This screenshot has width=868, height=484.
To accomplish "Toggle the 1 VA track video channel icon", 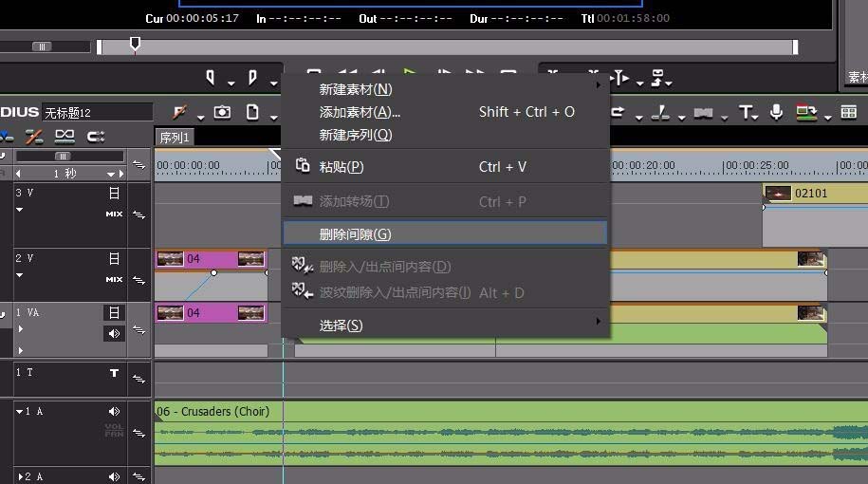I will tap(114, 313).
